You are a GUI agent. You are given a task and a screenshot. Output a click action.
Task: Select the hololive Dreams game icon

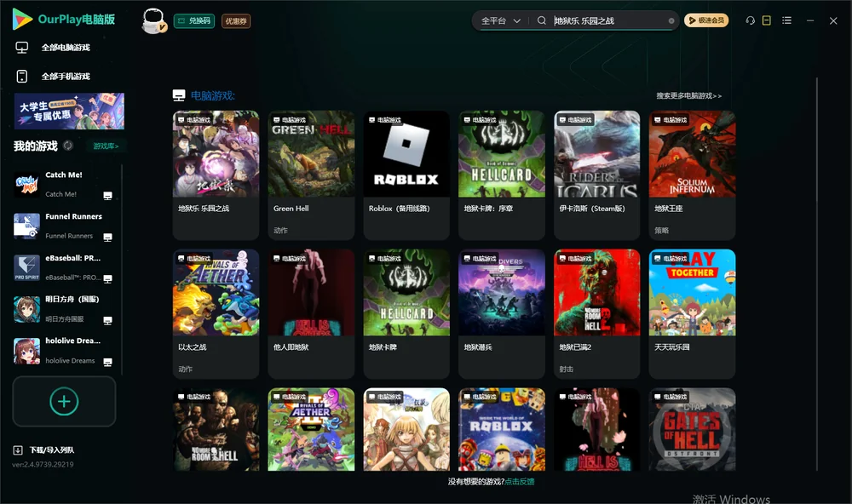pos(26,351)
